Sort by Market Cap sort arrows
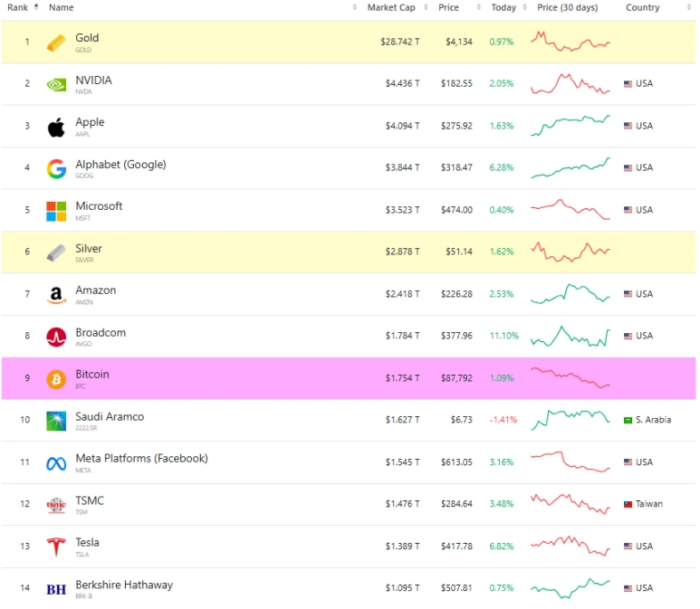Image resolution: width=700 pixels, height=609 pixels. point(426,7)
